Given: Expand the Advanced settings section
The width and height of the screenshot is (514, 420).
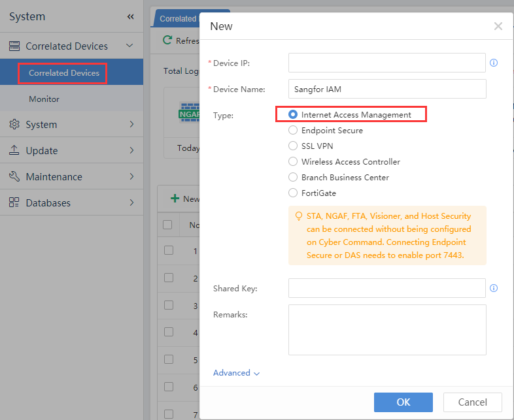Looking at the screenshot, I should [x=236, y=373].
